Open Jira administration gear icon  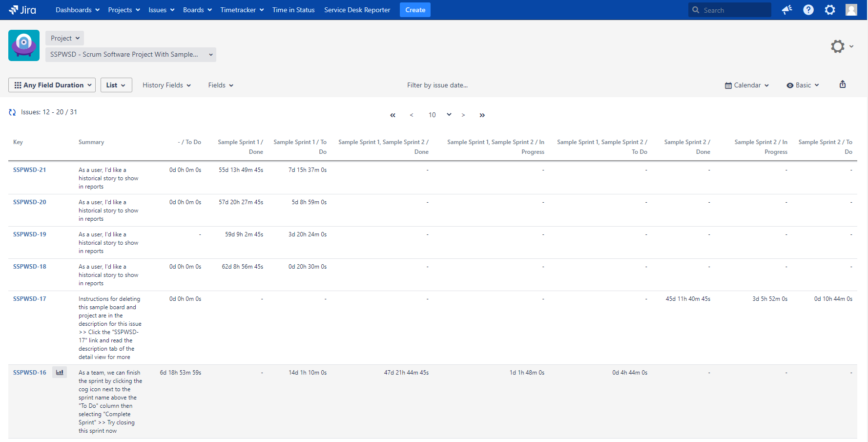(830, 10)
